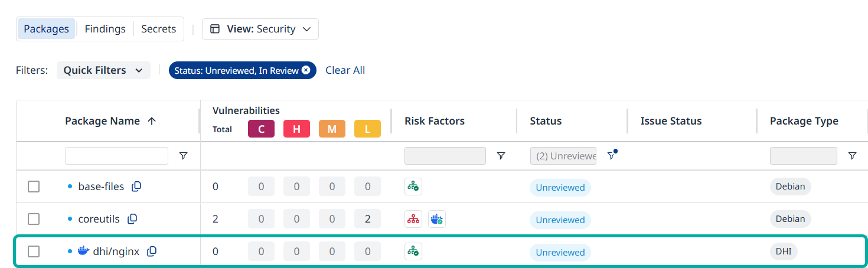Image resolution: width=868 pixels, height=268 pixels.
Task: Open the Package Type column filter icon
Action: click(x=852, y=156)
